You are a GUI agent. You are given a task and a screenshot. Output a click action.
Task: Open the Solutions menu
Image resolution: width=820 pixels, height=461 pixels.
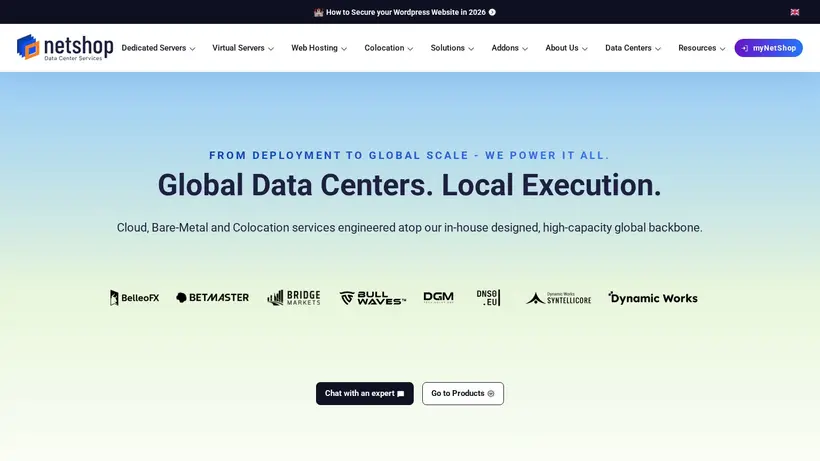click(452, 48)
